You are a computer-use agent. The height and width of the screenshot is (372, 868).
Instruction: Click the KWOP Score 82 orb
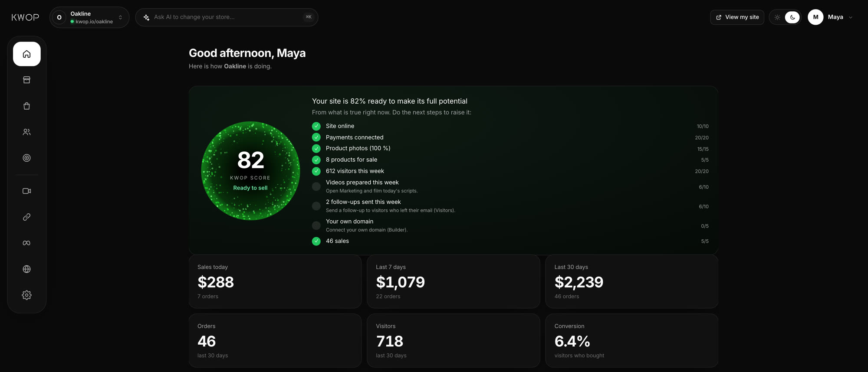[x=250, y=171]
